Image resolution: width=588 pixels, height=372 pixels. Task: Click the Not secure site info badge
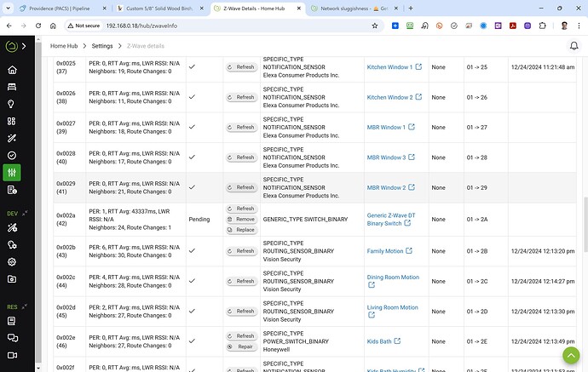84,26
